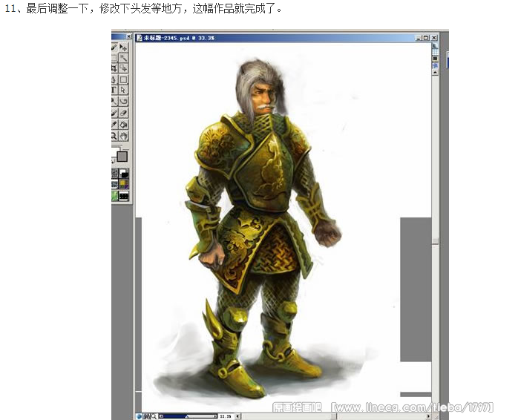Select the Layer Adjuster tool
518x420 pixels.
tap(123, 47)
